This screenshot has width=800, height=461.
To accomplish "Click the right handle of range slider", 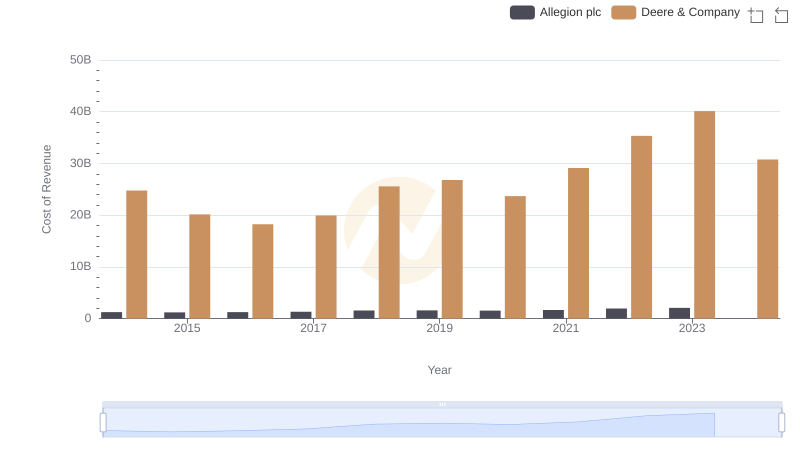I will tap(782, 422).
